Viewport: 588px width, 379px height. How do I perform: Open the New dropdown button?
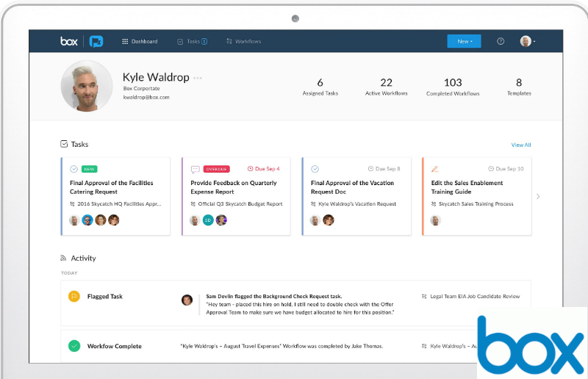click(x=464, y=41)
